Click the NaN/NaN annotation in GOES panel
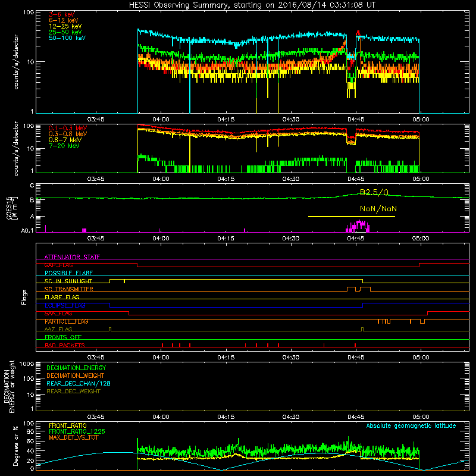476x476 pixels. (378, 209)
